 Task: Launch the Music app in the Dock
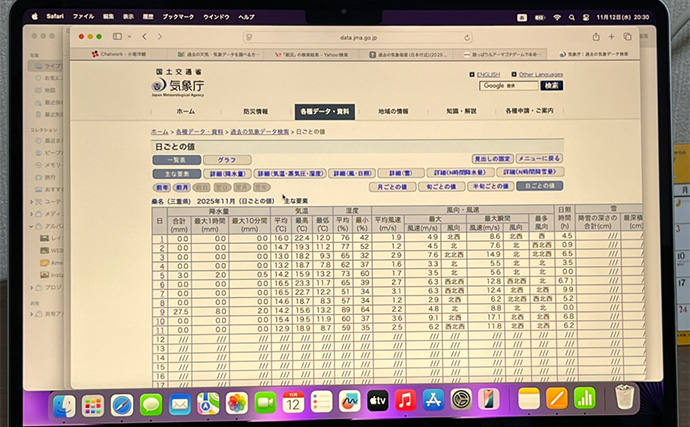[405, 402]
